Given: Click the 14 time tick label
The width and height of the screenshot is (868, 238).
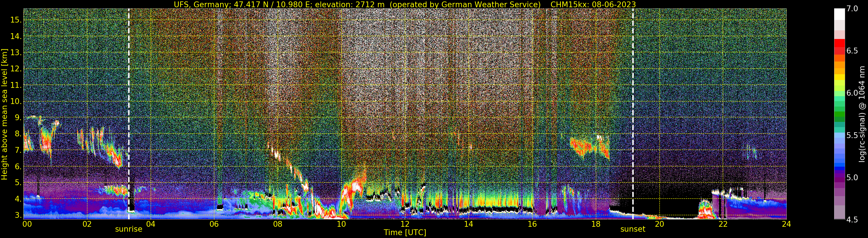Looking at the screenshot, I should click(x=468, y=224).
